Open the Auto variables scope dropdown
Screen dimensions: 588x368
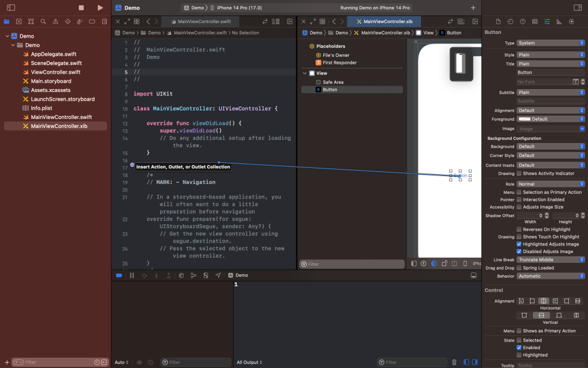tap(122, 362)
